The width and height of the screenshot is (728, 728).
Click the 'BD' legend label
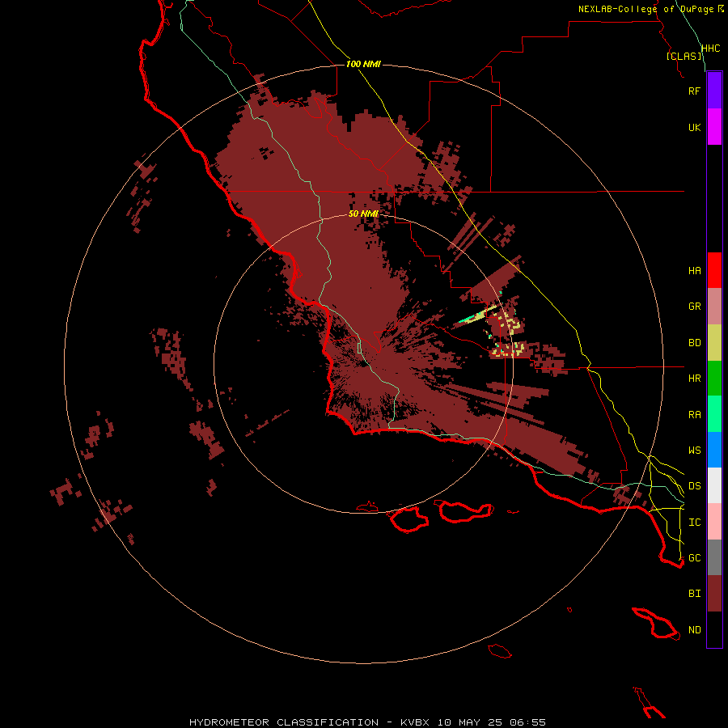point(695,343)
